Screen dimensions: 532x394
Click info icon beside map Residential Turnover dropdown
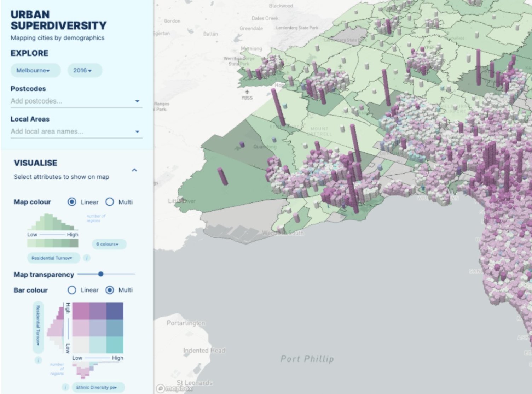pyautogui.click(x=87, y=258)
